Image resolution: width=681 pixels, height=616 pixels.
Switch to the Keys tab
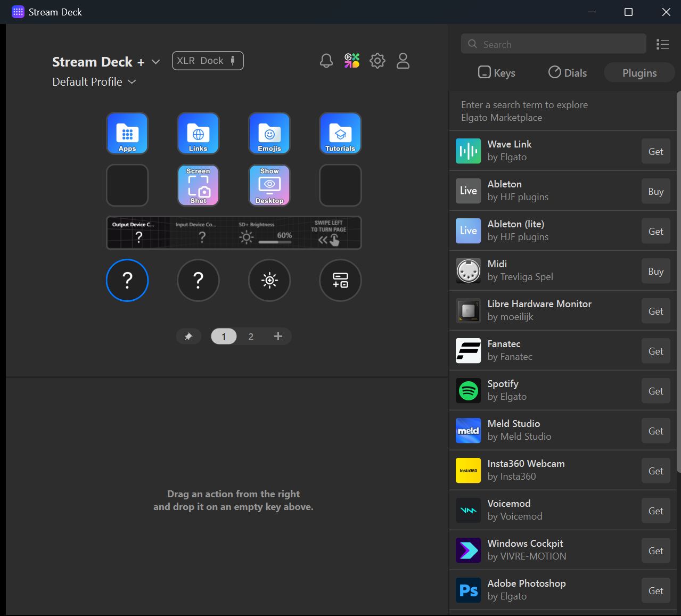(x=497, y=73)
